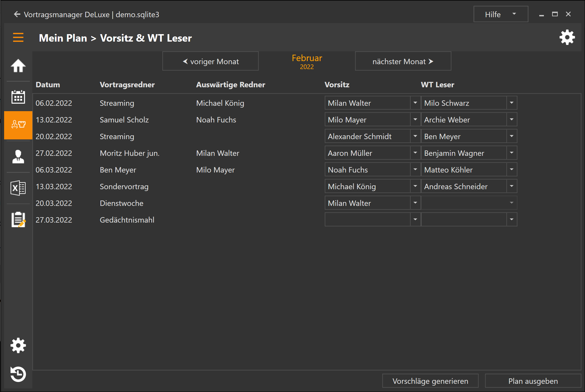Open WT Leser dropdown showing Archie Weber
Screen dimensions: 585x392
(x=469, y=120)
